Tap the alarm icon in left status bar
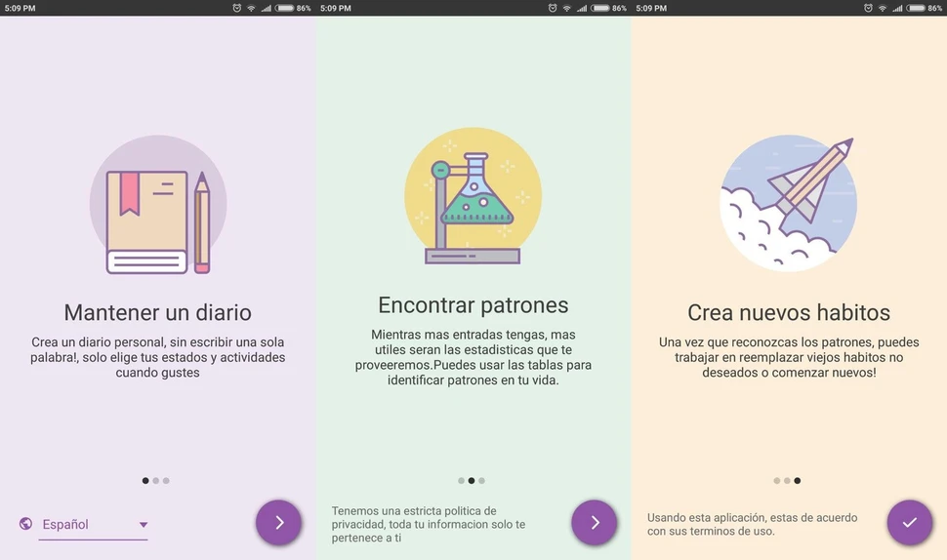This screenshot has width=947, height=560. pos(236,8)
